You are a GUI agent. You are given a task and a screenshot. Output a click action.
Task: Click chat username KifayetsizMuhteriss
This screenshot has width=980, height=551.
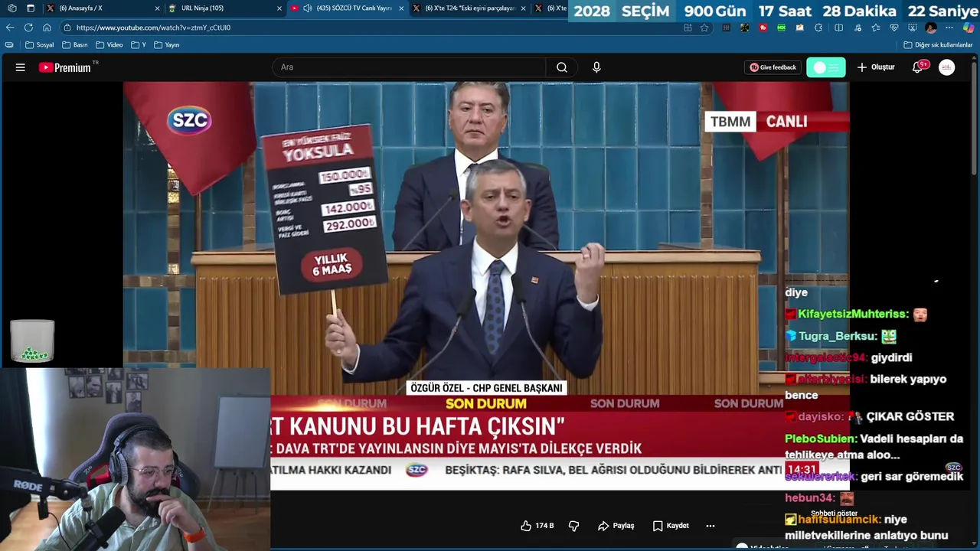point(853,314)
